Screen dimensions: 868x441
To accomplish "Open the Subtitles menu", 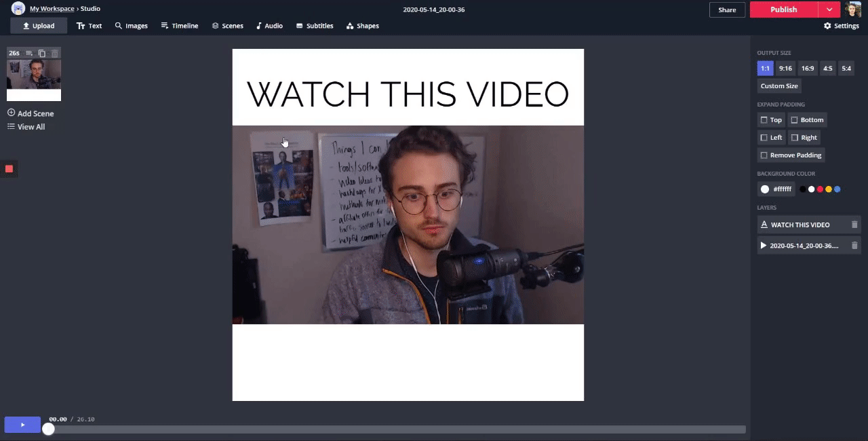I will (x=314, y=26).
